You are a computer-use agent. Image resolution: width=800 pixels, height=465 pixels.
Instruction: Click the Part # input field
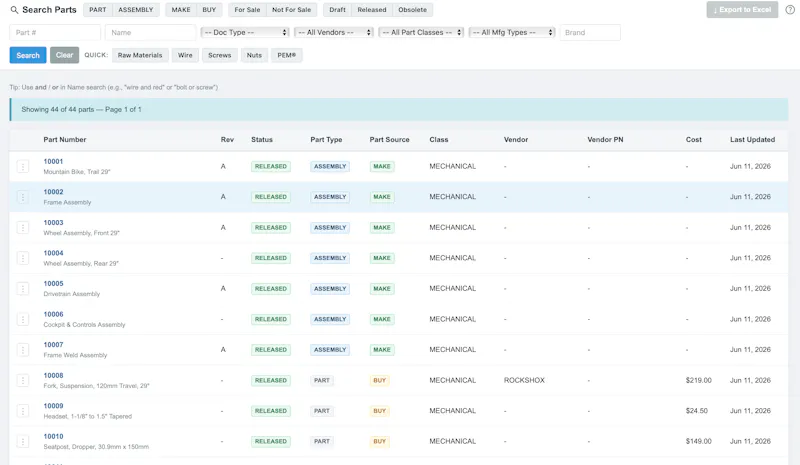[x=55, y=33]
